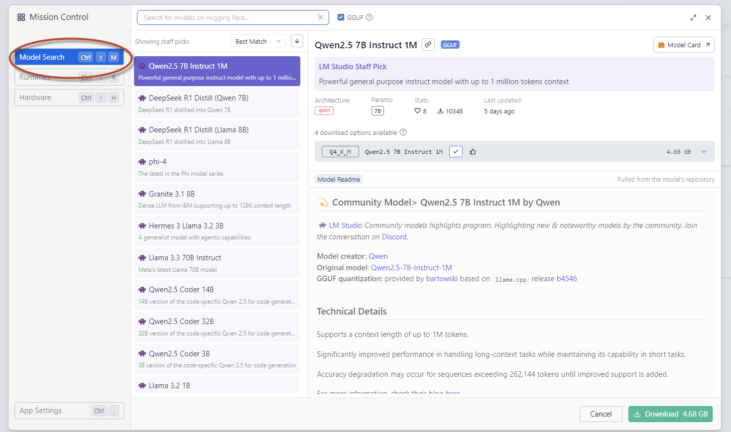The height and width of the screenshot is (432, 731).
Task: Click the expand window arrows icon
Action: 693,17
